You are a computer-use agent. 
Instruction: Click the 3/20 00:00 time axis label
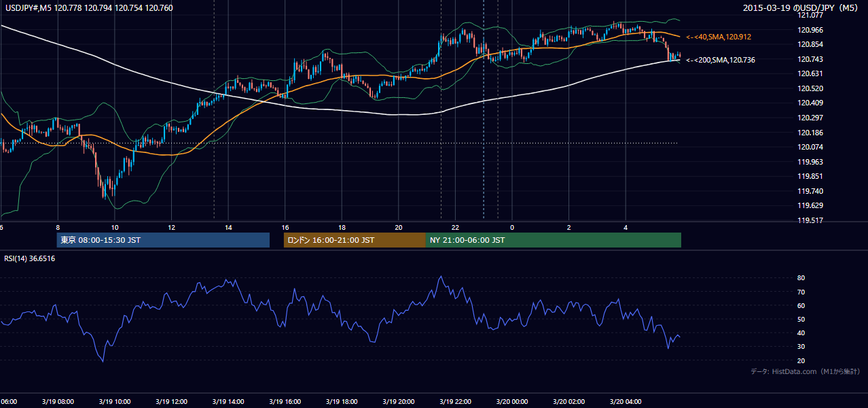click(512, 402)
